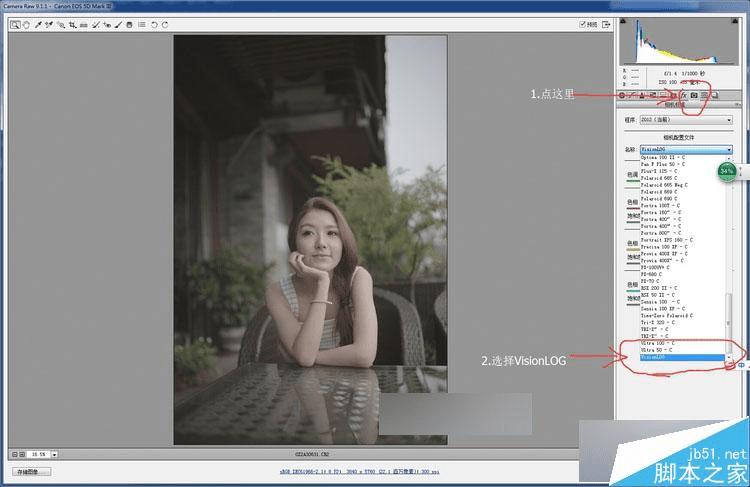Open the workflow options link
Screen dimensions: 750x487
point(360,472)
